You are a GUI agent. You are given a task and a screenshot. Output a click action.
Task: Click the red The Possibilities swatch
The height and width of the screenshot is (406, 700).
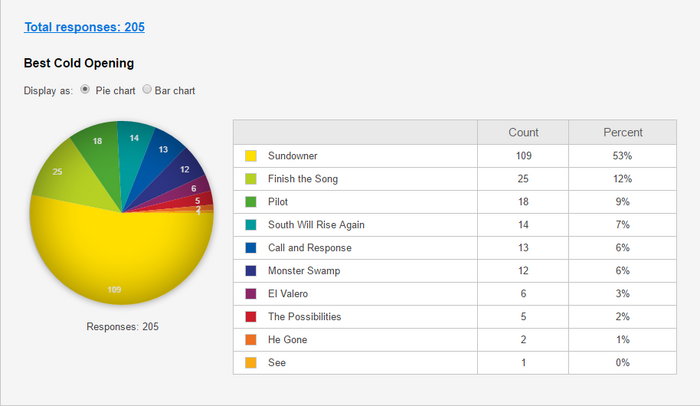[251, 317]
